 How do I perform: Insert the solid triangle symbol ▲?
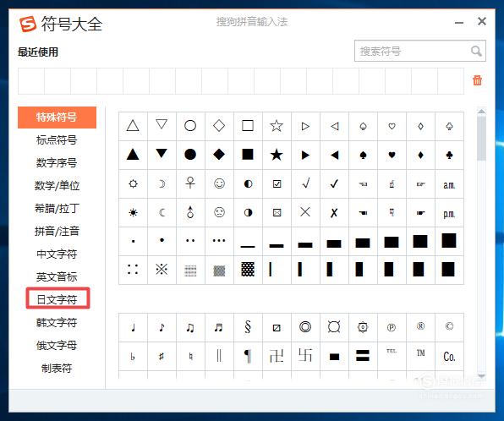click(x=133, y=155)
